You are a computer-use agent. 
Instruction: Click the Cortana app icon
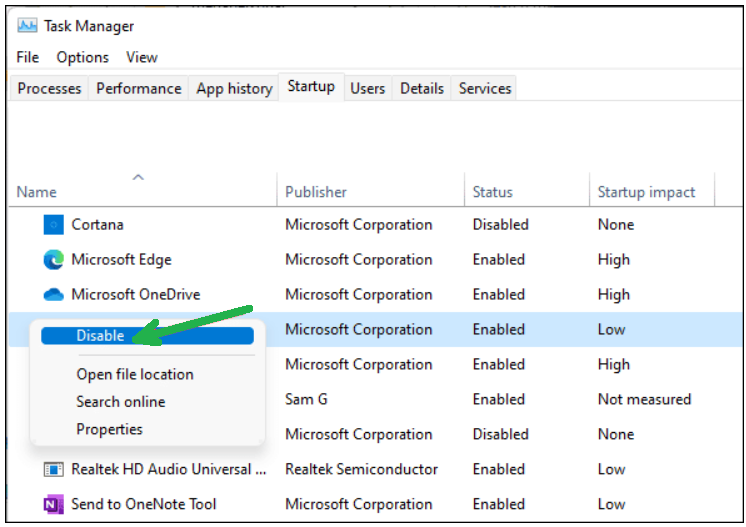[53, 225]
